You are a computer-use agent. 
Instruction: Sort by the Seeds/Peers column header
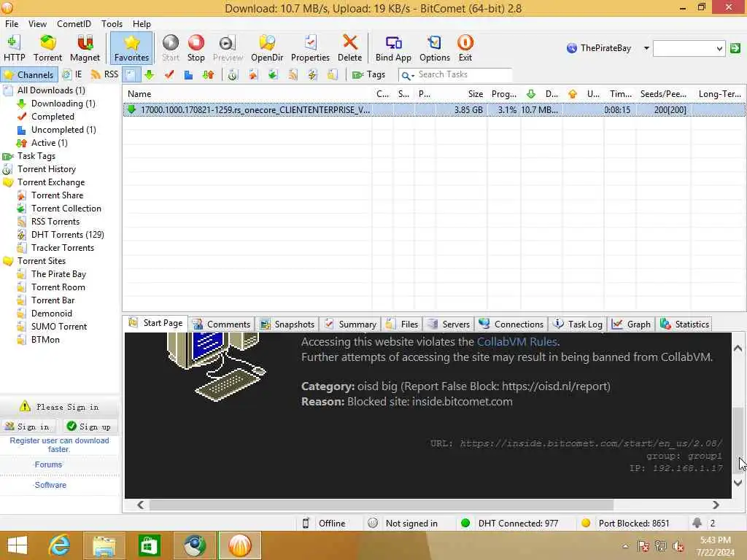pyautogui.click(x=663, y=94)
